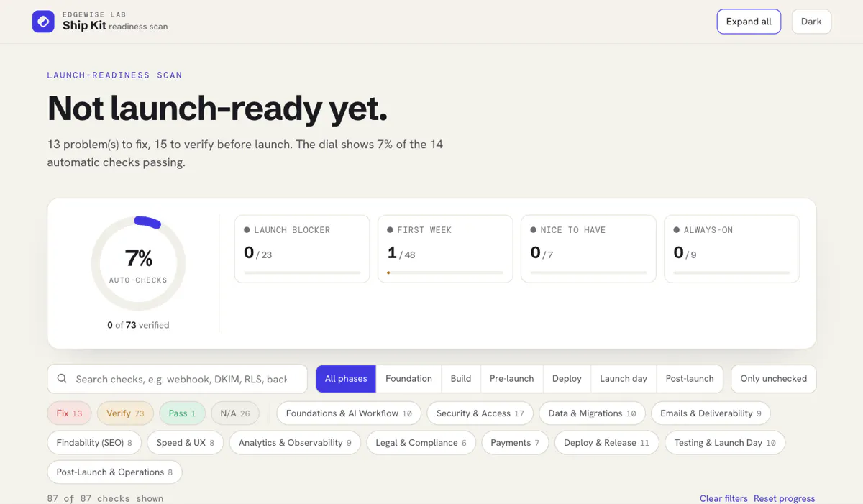
Task: Toggle the Fix 13 status filter
Action: pyautogui.click(x=69, y=413)
